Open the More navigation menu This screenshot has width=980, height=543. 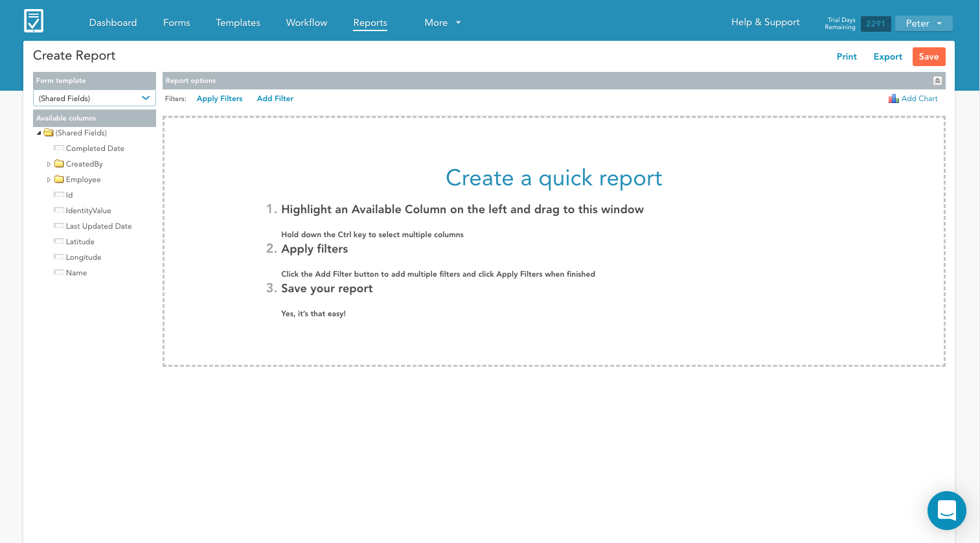442,23
